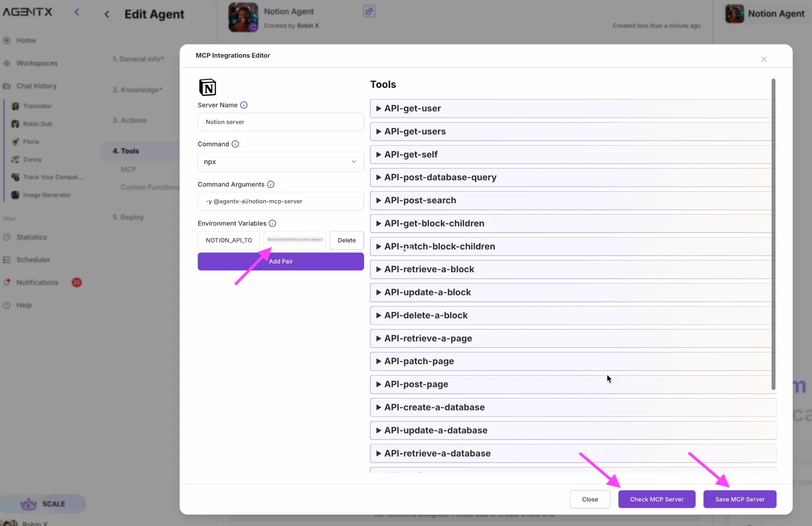Click the blurred environment variable value field
The width and height of the screenshot is (812, 526).
pyautogui.click(x=295, y=240)
